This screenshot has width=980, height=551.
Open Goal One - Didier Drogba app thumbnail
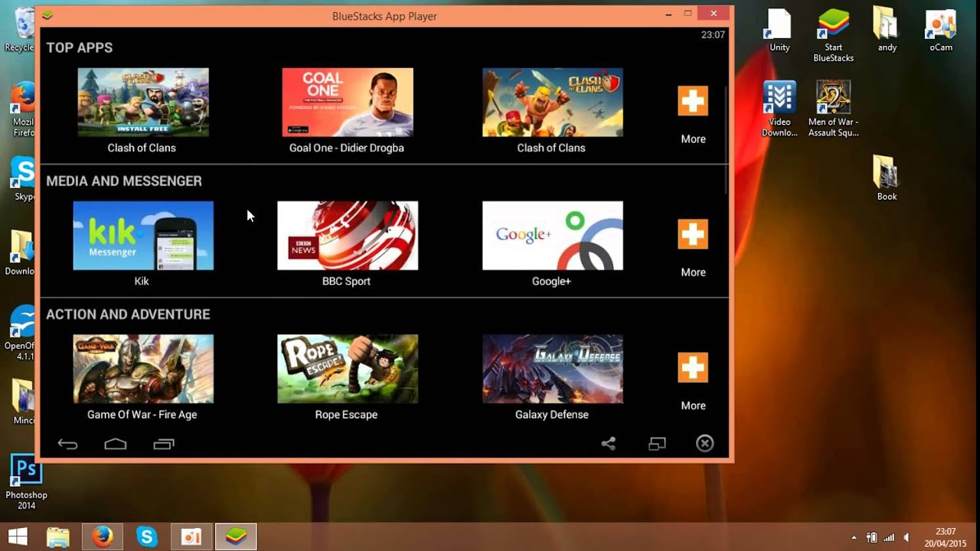348,103
